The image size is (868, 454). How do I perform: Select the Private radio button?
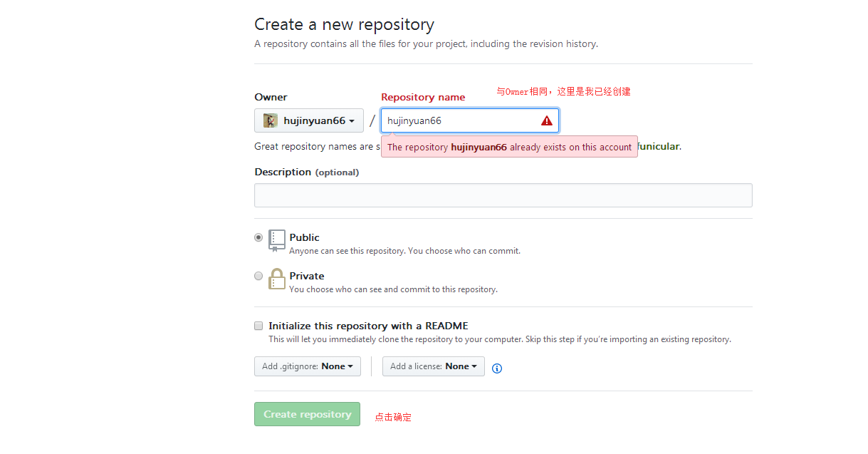(258, 276)
